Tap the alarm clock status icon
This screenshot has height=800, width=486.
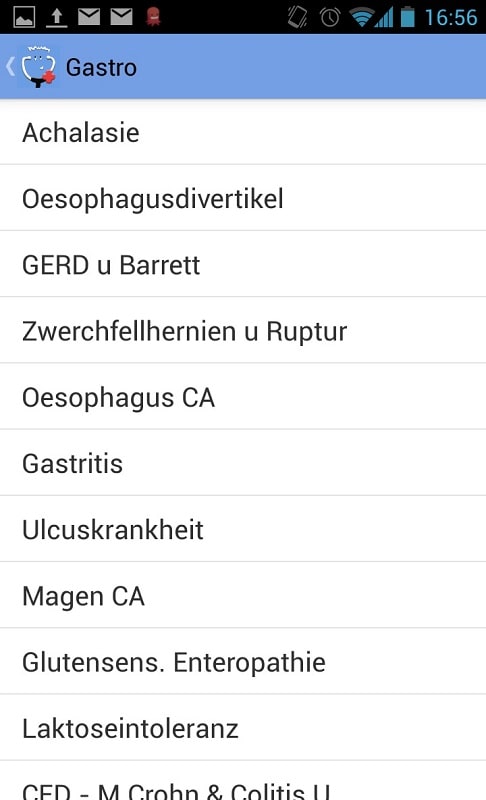click(x=330, y=17)
